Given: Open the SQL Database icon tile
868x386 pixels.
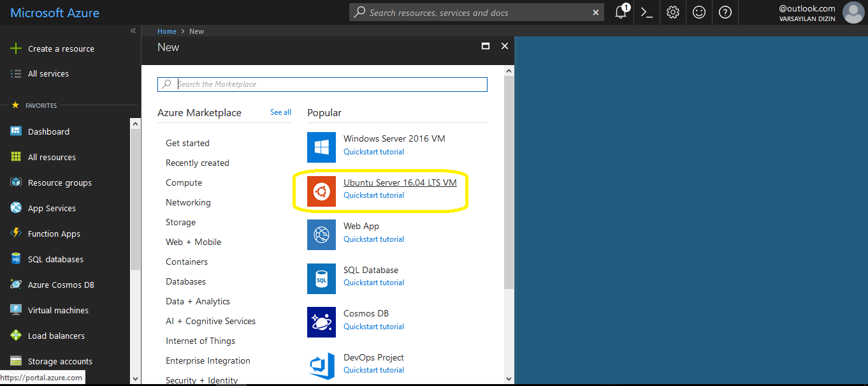Looking at the screenshot, I should point(321,279).
